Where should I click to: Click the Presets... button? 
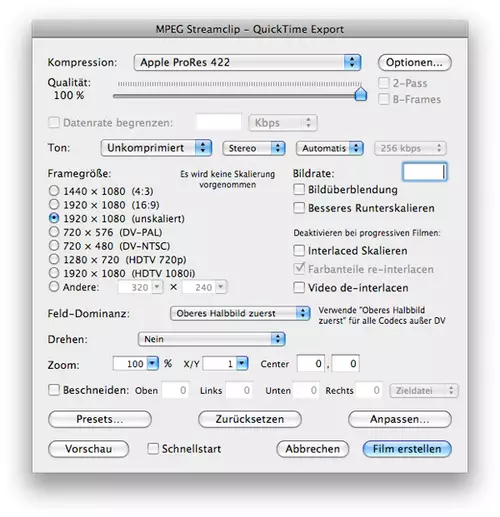(x=100, y=419)
